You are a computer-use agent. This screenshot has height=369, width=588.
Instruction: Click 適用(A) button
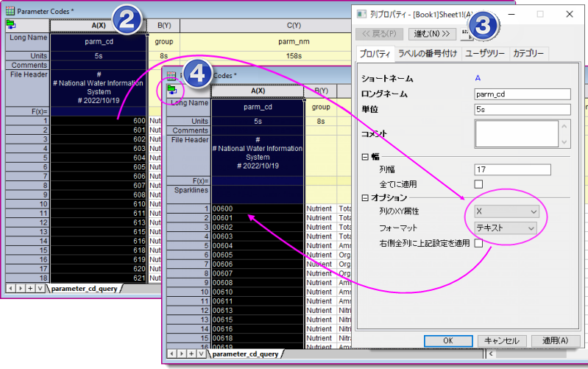tap(555, 341)
